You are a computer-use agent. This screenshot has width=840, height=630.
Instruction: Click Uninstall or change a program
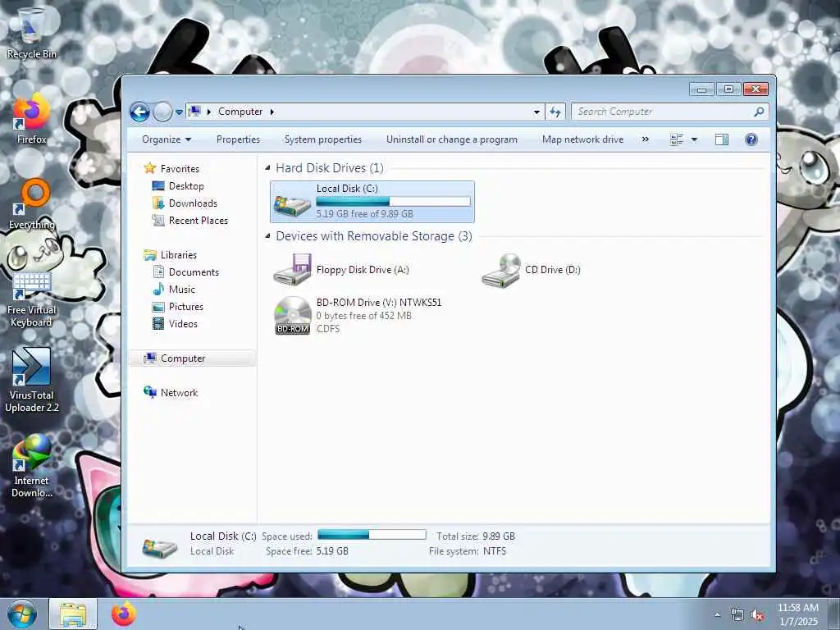point(452,139)
